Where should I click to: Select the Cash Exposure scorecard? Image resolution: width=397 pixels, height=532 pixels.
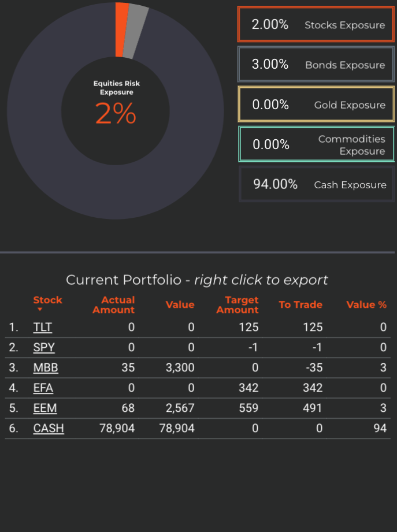(x=316, y=184)
